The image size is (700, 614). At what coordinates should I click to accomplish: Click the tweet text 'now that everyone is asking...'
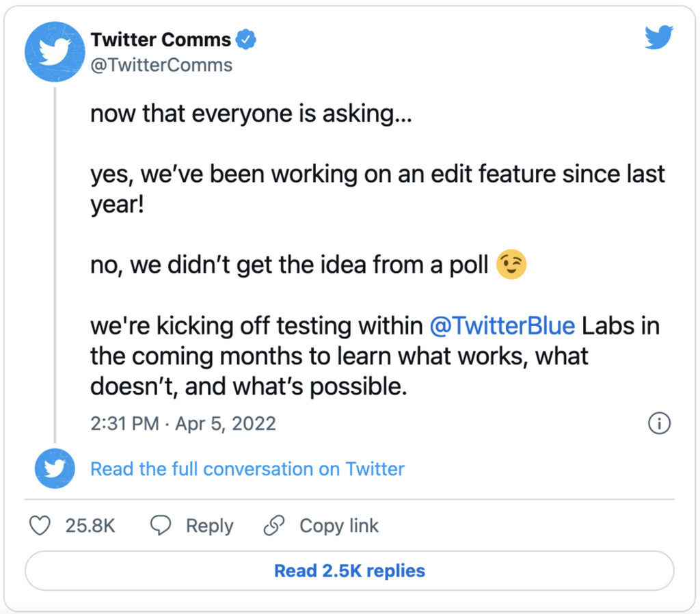(250, 114)
